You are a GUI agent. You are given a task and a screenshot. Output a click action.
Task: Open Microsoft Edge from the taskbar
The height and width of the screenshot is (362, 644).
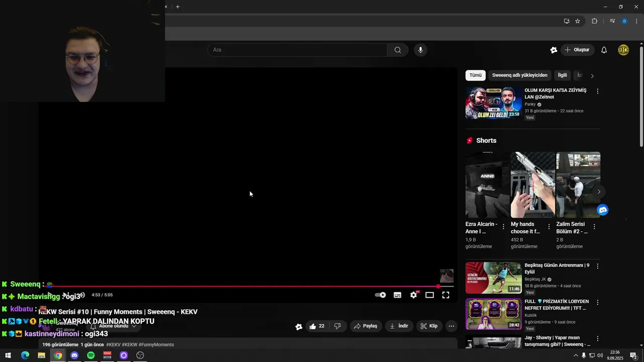click(25, 355)
